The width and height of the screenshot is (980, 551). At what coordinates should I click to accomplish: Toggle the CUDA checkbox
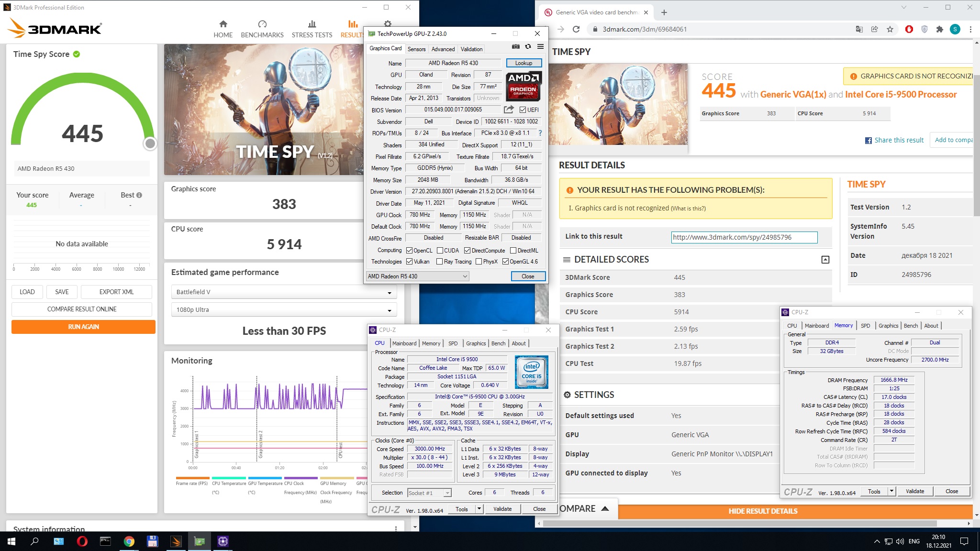coord(440,251)
